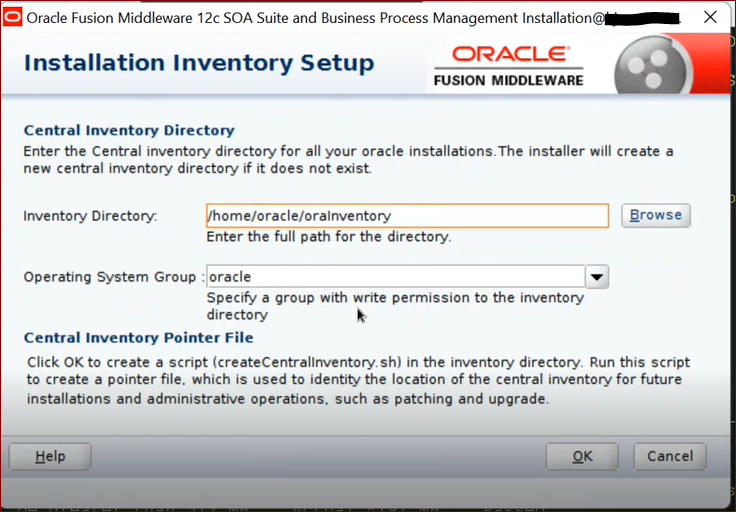The width and height of the screenshot is (736, 512).
Task: Click the 'Installation Inventory Setup' heading
Action: tap(199, 63)
